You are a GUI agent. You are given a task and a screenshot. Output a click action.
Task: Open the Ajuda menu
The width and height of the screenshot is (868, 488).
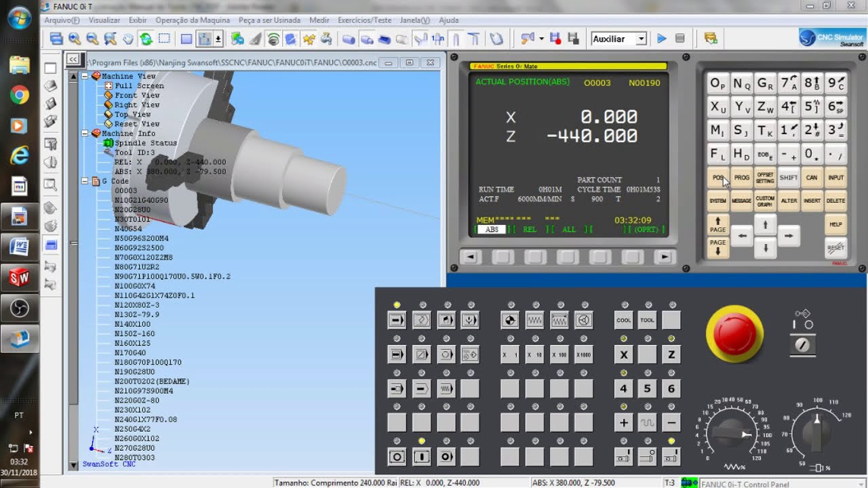(449, 20)
